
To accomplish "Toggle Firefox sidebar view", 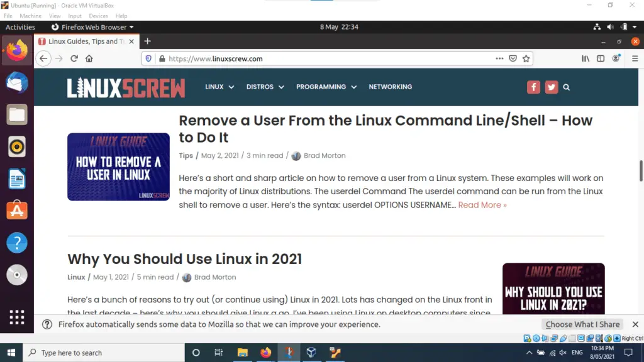I will [x=601, y=58].
